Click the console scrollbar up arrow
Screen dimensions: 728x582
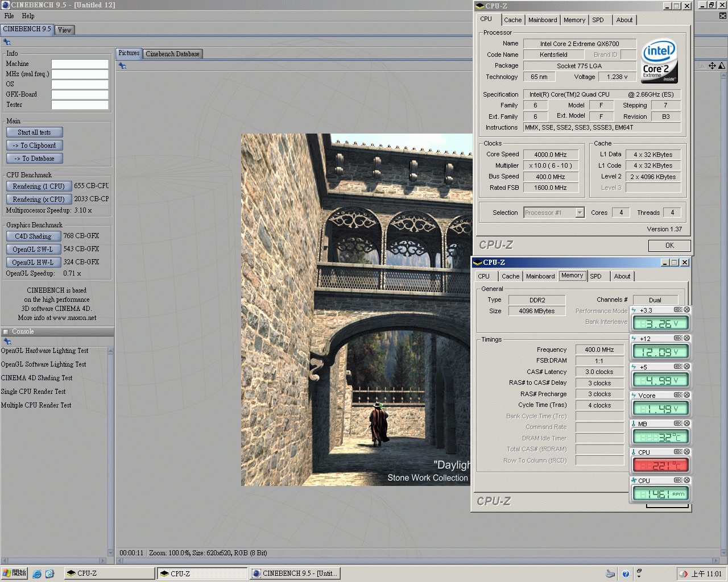[x=110, y=351]
